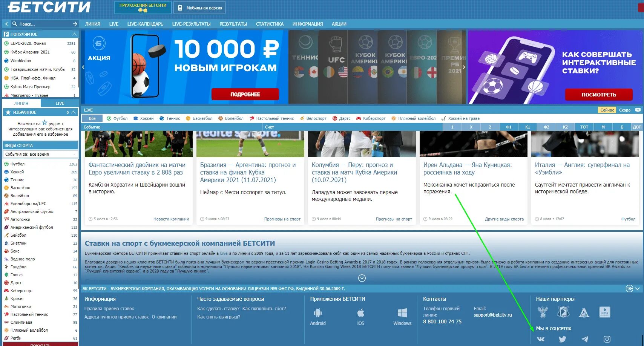Select Хоккей filter in LIVE bar

coord(143,118)
